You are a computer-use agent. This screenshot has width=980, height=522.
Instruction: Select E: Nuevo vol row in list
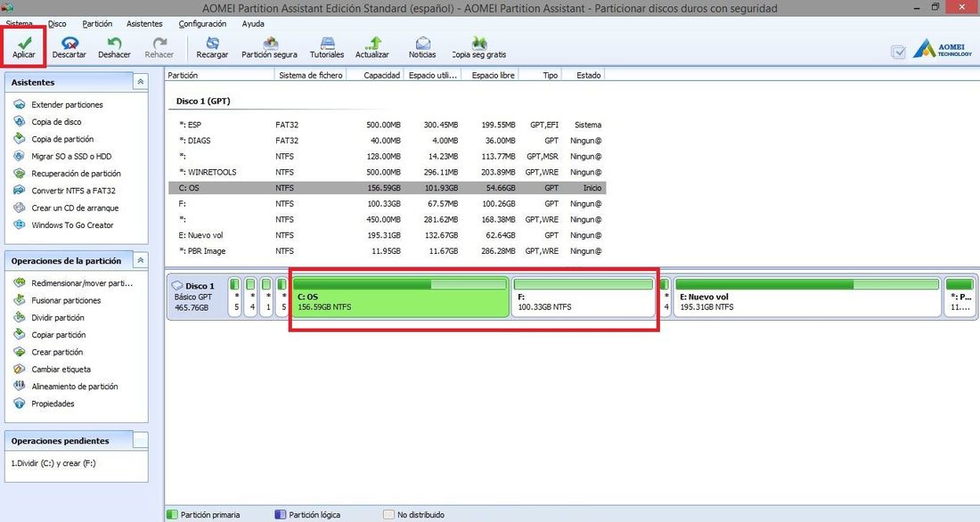point(387,235)
